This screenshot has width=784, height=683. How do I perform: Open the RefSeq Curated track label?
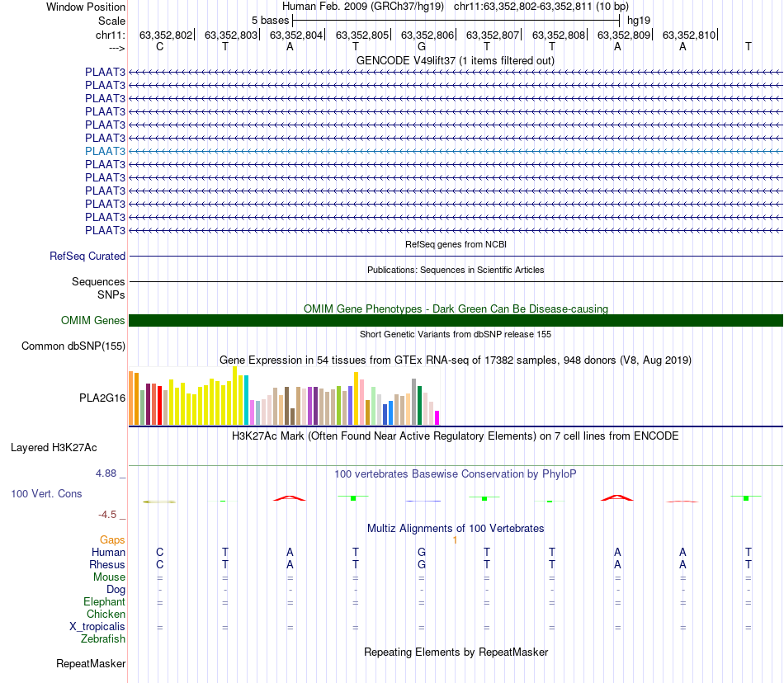[x=87, y=256]
